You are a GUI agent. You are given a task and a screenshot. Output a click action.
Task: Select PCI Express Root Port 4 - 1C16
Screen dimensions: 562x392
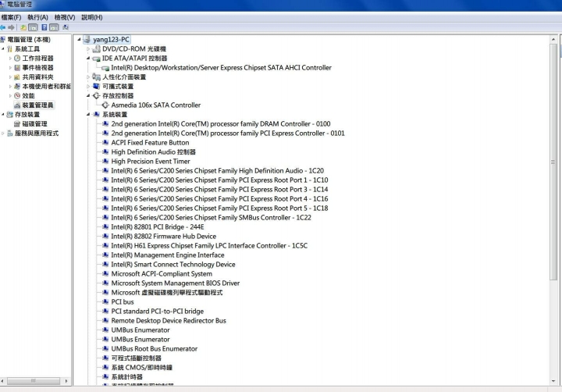[219, 198]
